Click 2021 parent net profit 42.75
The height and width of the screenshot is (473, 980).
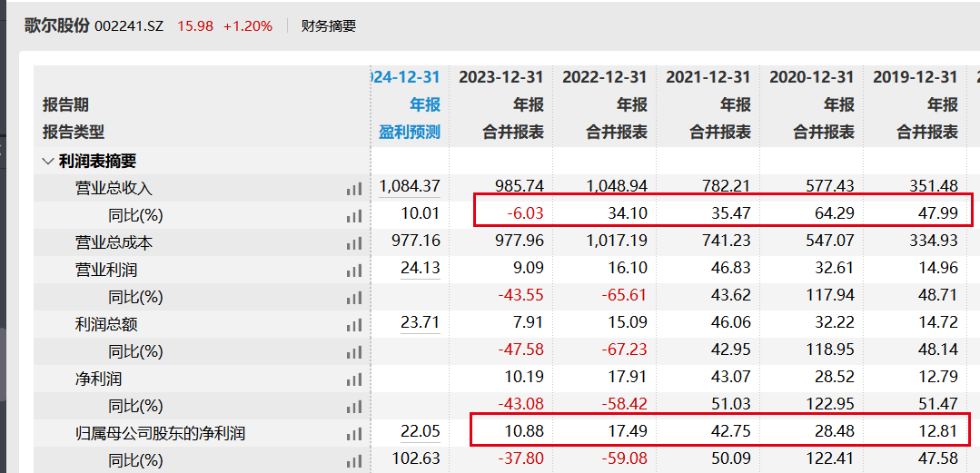click(732, 430)
